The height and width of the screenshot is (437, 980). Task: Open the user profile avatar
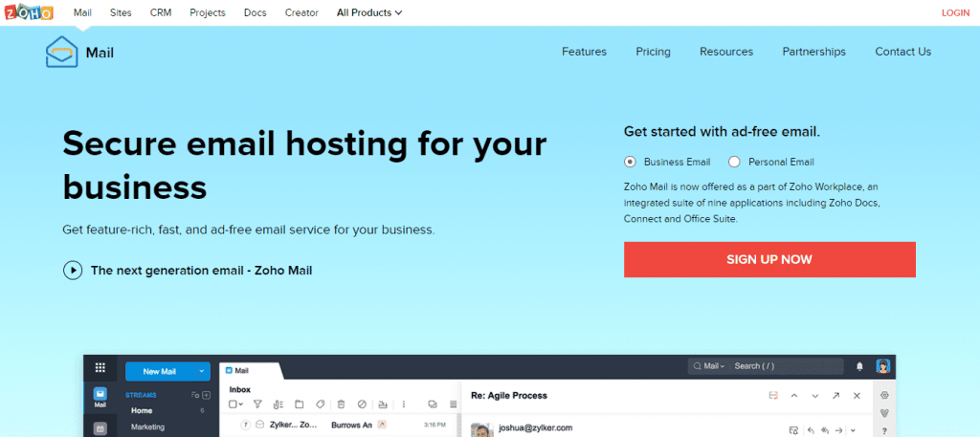tap(882, 366)
